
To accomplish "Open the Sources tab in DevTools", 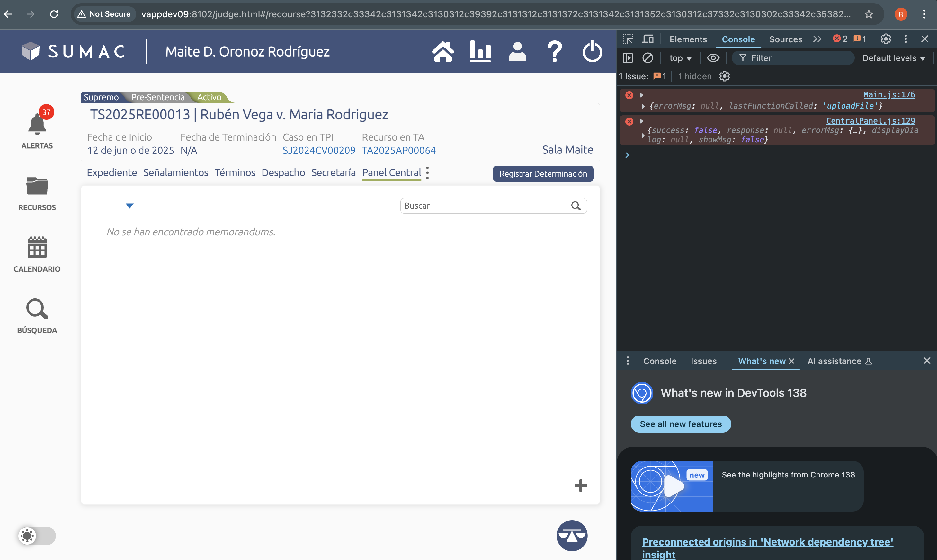I will click(x=785, y=39).
